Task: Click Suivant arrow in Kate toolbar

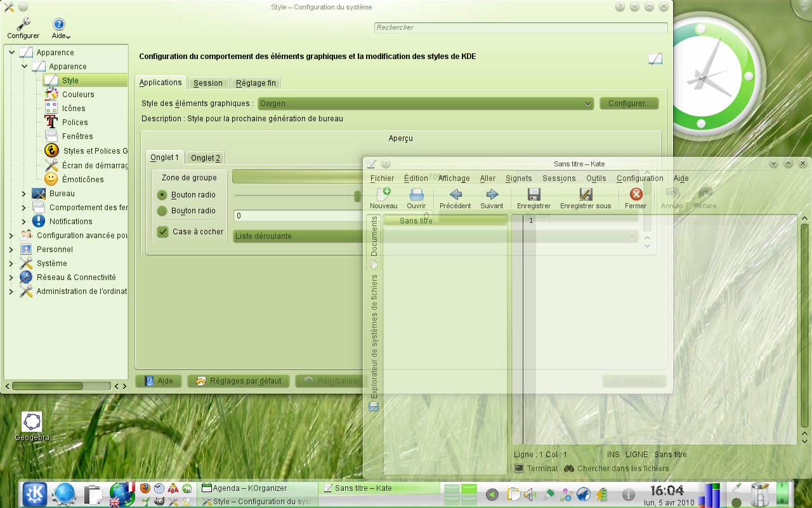Action: pyautogui.click(x=492, y=194)
